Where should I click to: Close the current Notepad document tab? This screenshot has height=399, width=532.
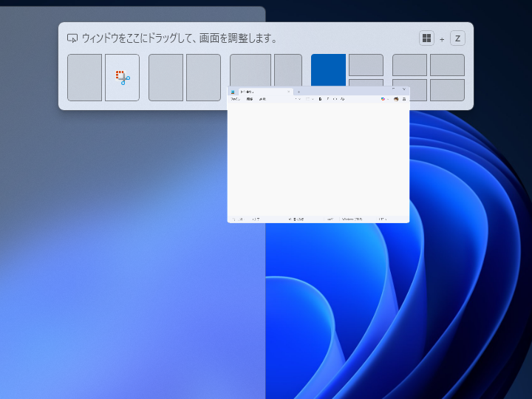[289, 92]
